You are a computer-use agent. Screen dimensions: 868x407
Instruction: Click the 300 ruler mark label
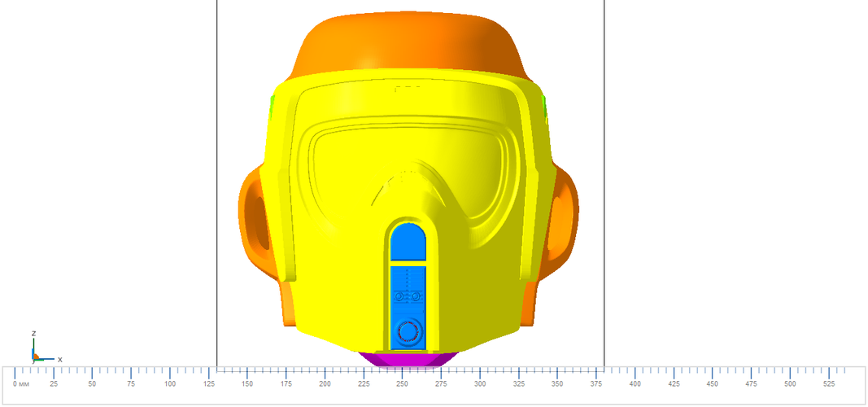tap(480, 384)
